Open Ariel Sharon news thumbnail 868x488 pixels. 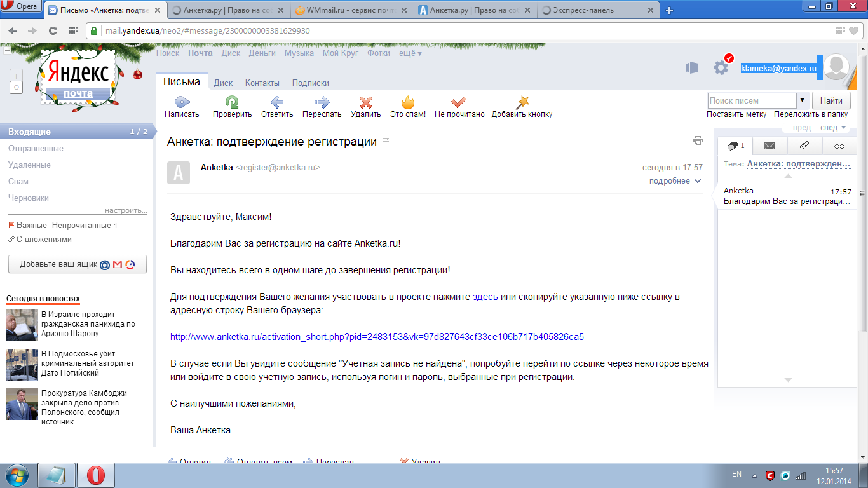(22, 325)
